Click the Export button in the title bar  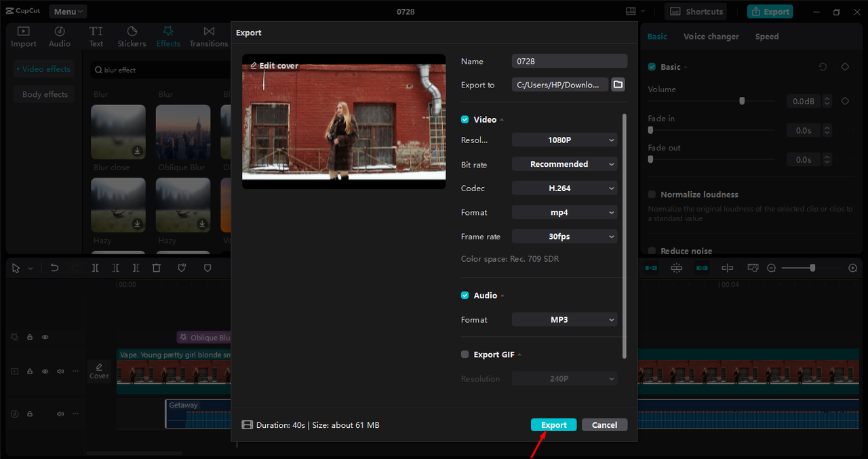770,12
